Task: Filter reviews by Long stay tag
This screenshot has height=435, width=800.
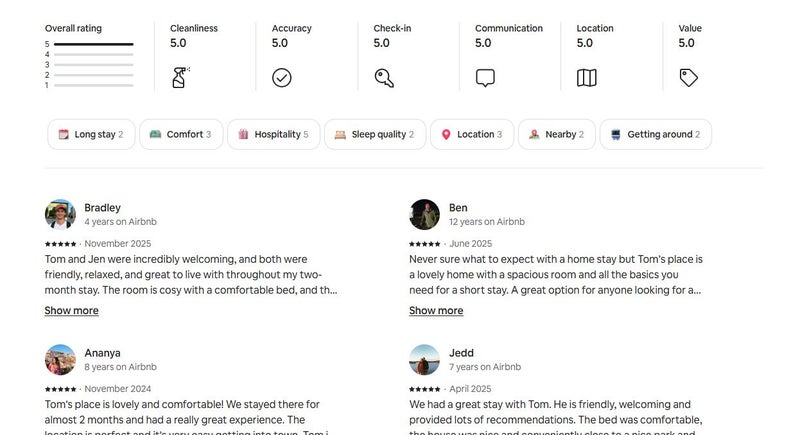Action: click(x=91, y=134)
